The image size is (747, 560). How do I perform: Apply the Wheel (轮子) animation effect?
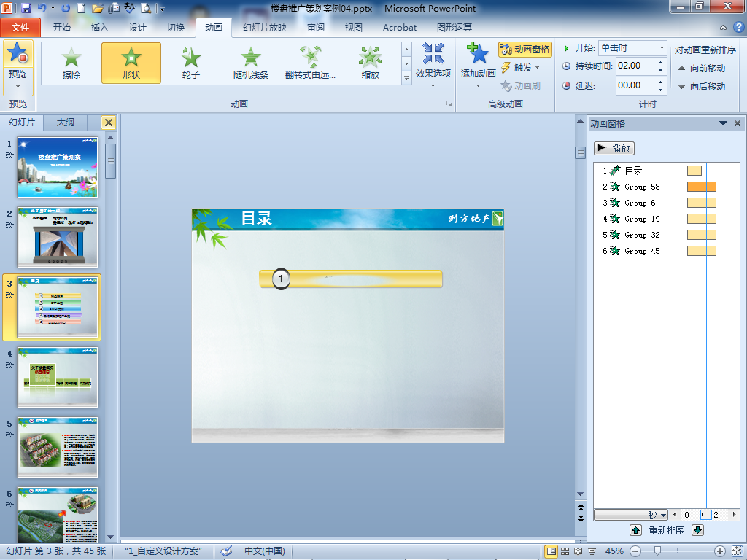(x=191, y=63)
